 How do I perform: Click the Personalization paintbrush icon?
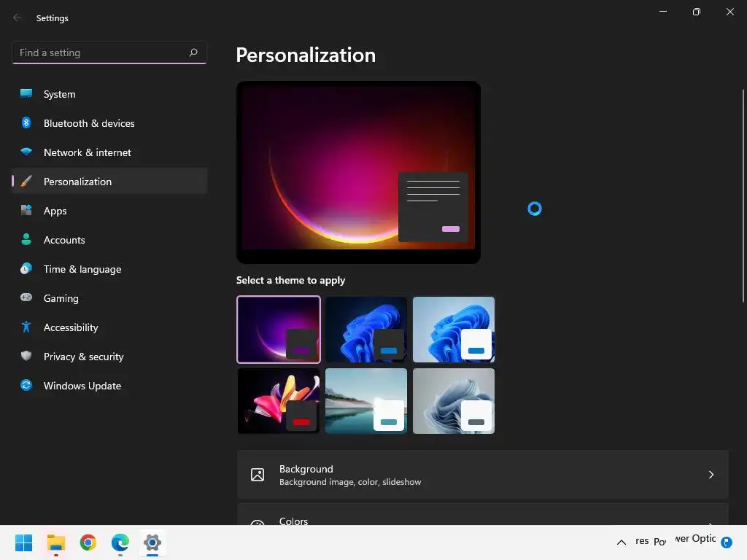pyautogui.click(x=26, y=181)
